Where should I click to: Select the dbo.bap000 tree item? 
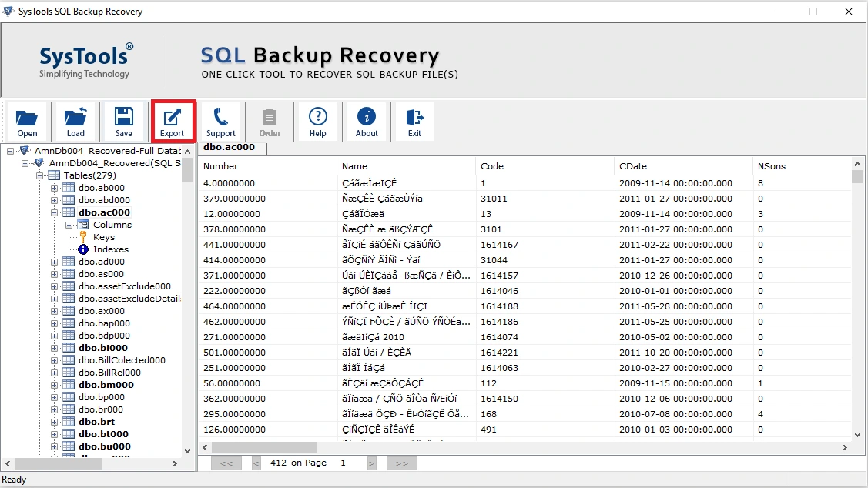tap(104, 323)
